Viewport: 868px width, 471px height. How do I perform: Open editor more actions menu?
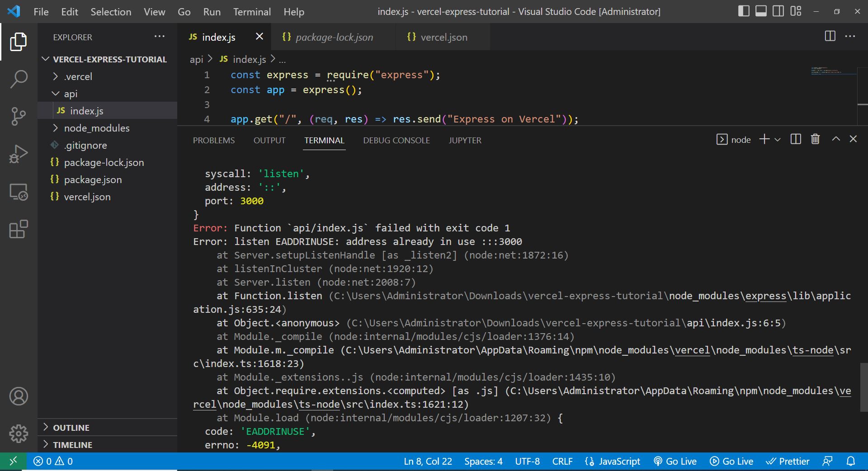pos(850,36)
